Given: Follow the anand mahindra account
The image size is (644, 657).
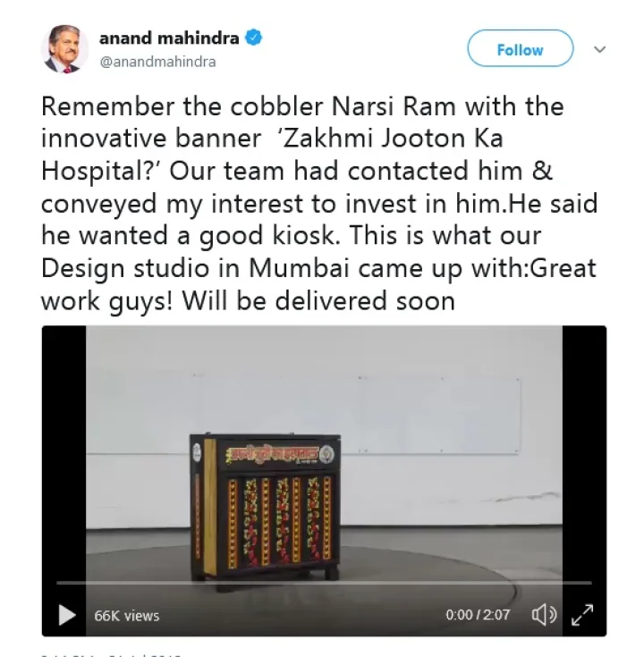Looking at the screenshot, I should (x=520, y=48).
